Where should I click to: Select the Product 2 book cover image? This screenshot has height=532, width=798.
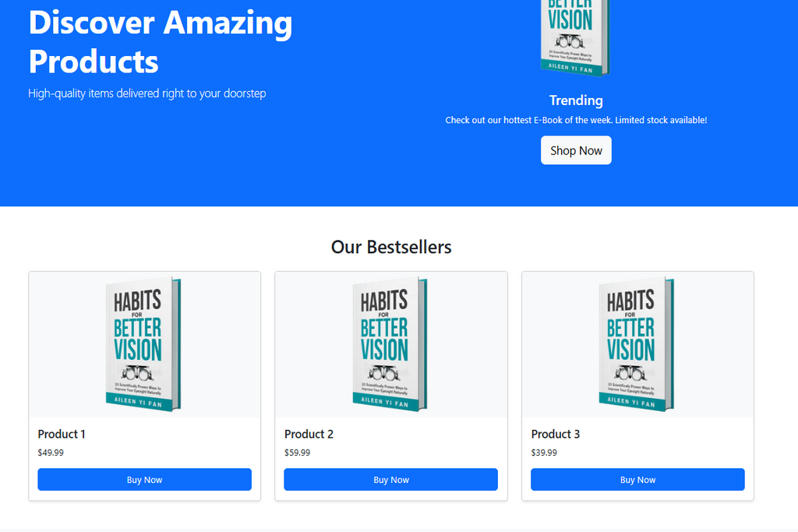coord(390,344)
